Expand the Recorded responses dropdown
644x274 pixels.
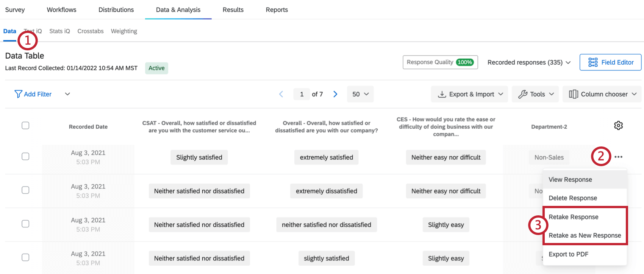(529, 62)
